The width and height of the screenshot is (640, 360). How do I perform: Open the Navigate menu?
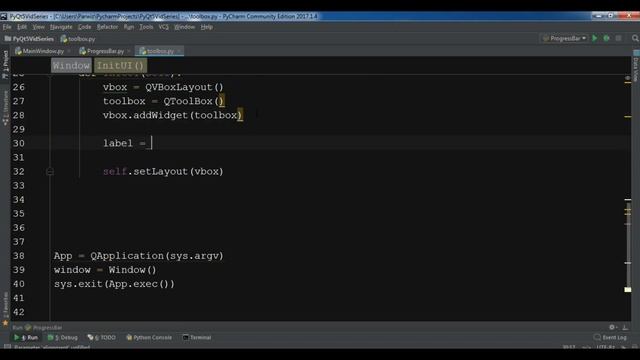pyautogui.click(x=61, y=27)
